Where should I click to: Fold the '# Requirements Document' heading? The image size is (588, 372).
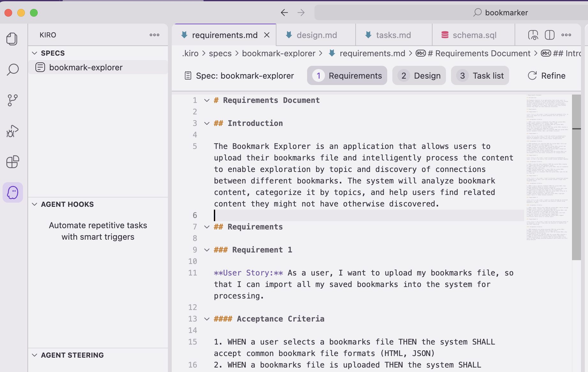click(x=207, y=100)
